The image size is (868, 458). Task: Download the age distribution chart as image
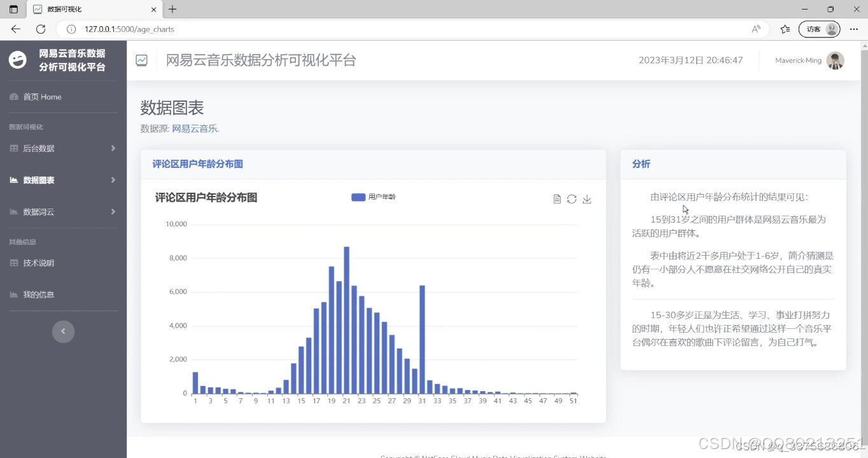(x=587, y=199)
